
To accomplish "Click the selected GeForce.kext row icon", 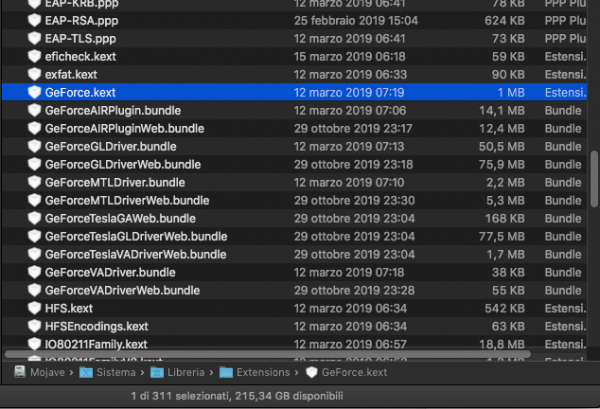I will pyautogui.click(x=34, y=92).
